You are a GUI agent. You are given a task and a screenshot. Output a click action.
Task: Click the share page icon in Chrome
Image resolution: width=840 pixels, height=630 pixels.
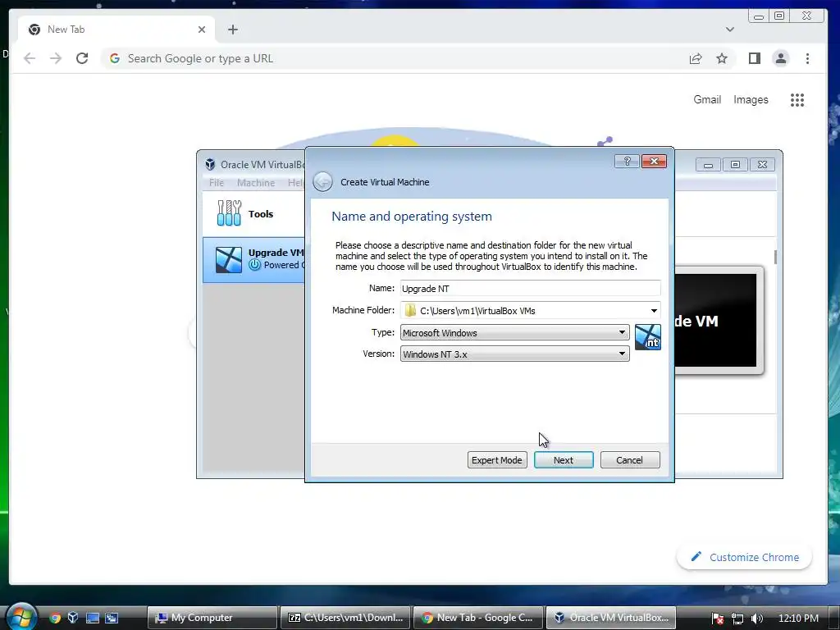coord(696,58)
